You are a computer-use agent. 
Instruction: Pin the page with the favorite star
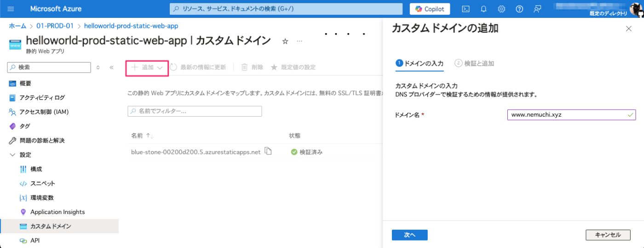[285, 41]
